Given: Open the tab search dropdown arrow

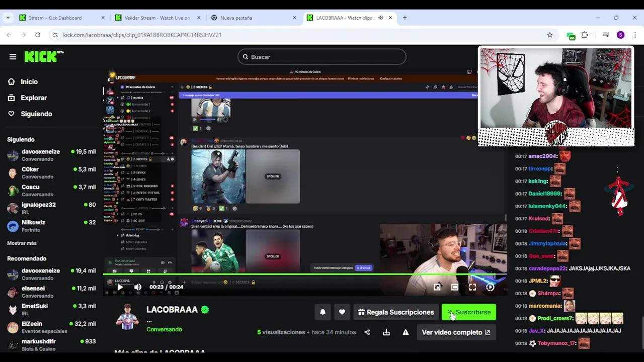Looking at the screenshot, I should [8, 18].
